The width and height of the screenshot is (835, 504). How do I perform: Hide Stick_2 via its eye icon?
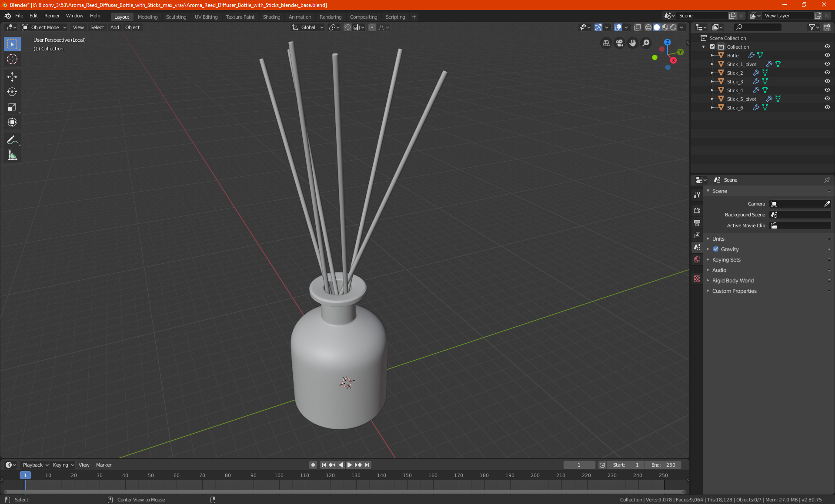click(827, 73)
